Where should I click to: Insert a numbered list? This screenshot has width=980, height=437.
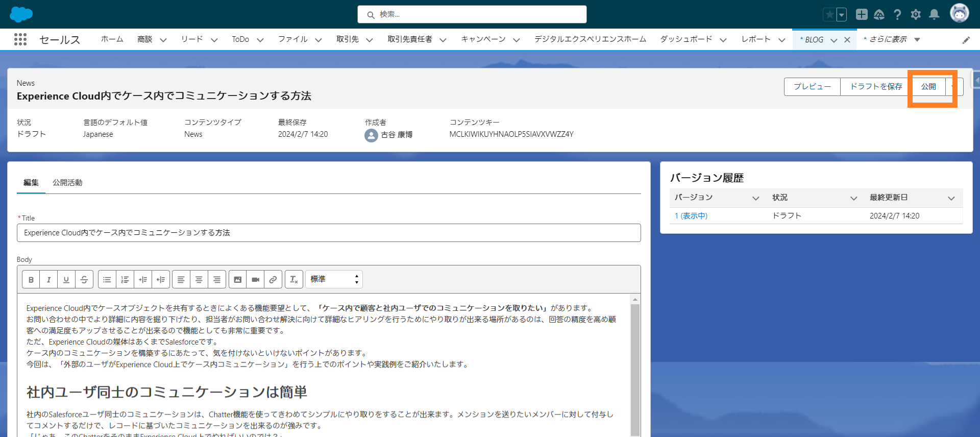[125, 279]
